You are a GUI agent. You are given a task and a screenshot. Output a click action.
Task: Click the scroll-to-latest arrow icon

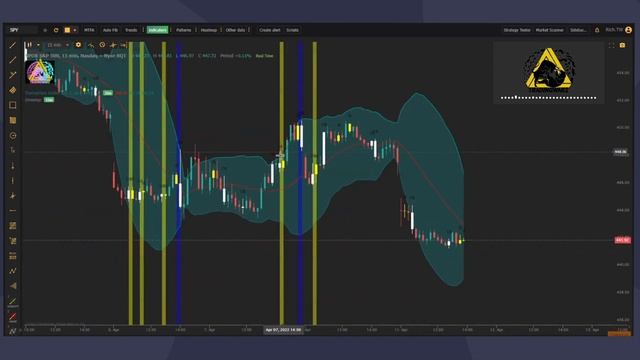coord(123,45)
